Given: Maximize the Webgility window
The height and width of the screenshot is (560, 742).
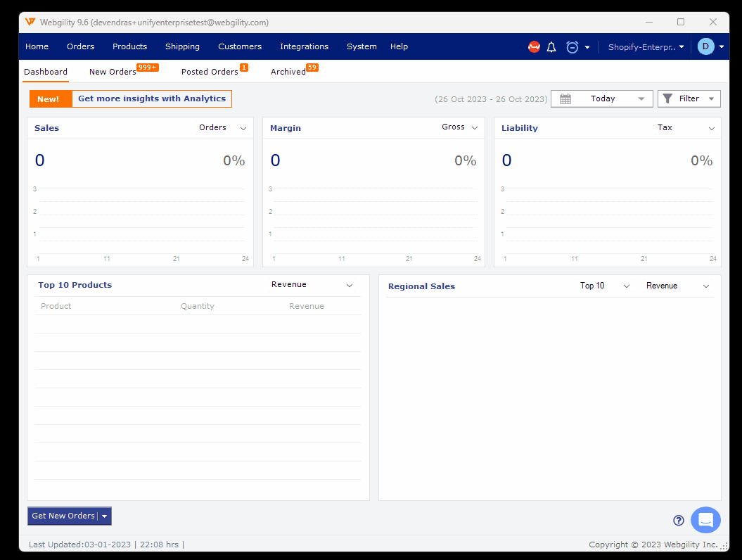Looking at the screenshot, I should click(x=681, y=22).
